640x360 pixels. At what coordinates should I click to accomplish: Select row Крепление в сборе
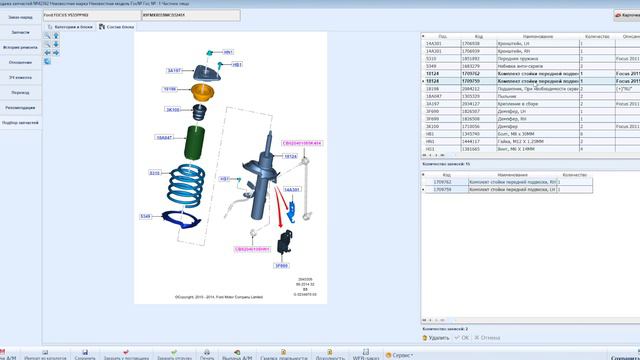click(531, 104)
